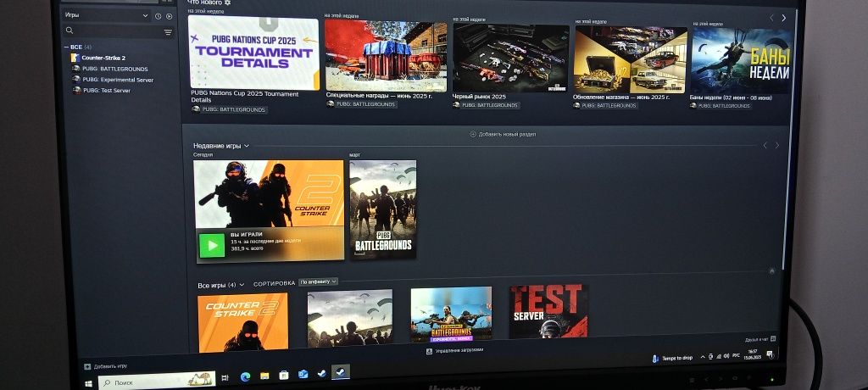Screen dimensions: 868x390
Task: Open the Игры library type dropdown
Action: [x=106, y=15]
